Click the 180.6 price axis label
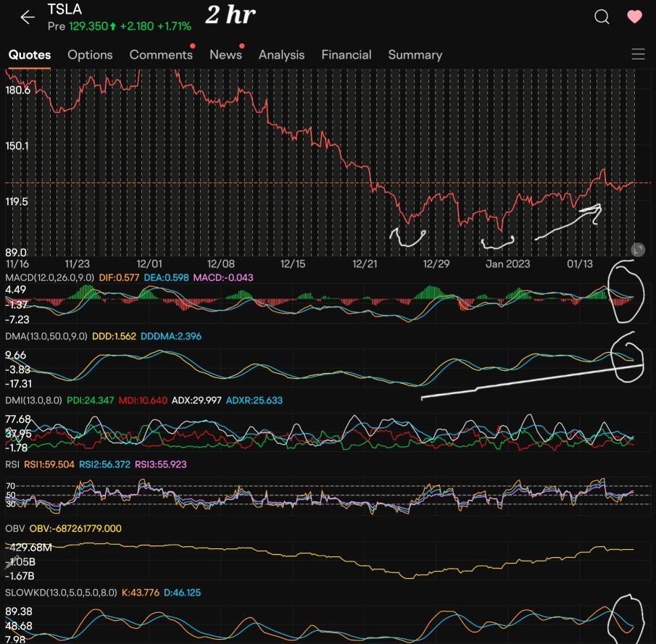The height and width of the screenshot is (644, 656). pos(17,90)
